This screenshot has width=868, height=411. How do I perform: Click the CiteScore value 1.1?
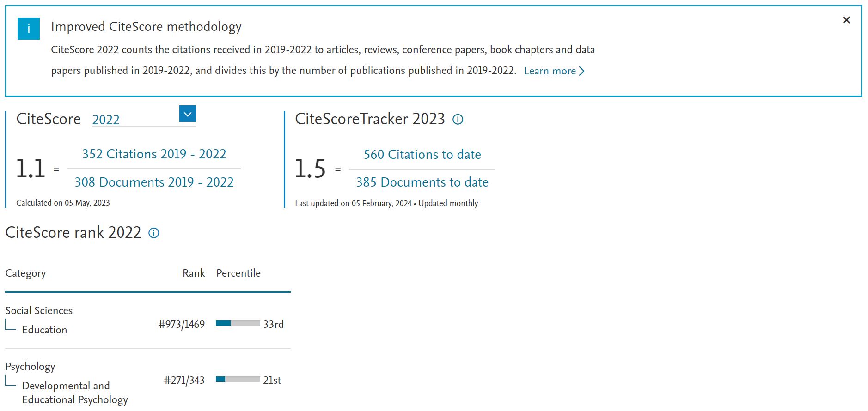pyautogui.click(x=31, y=169)
